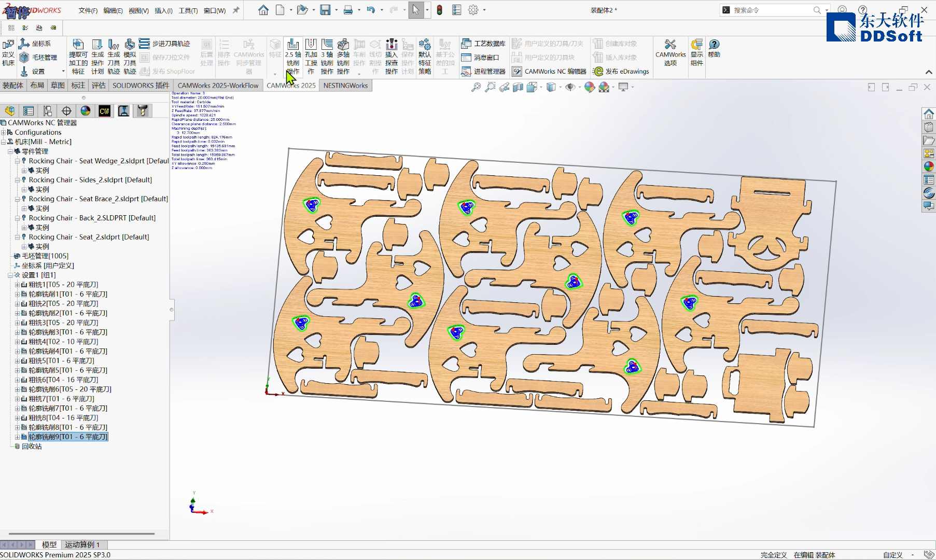The image size is (936, 560).
Task: Select 轮廓铣削6[T05 - 20 平底刀] operation
Action: click(x=70, y=389)
